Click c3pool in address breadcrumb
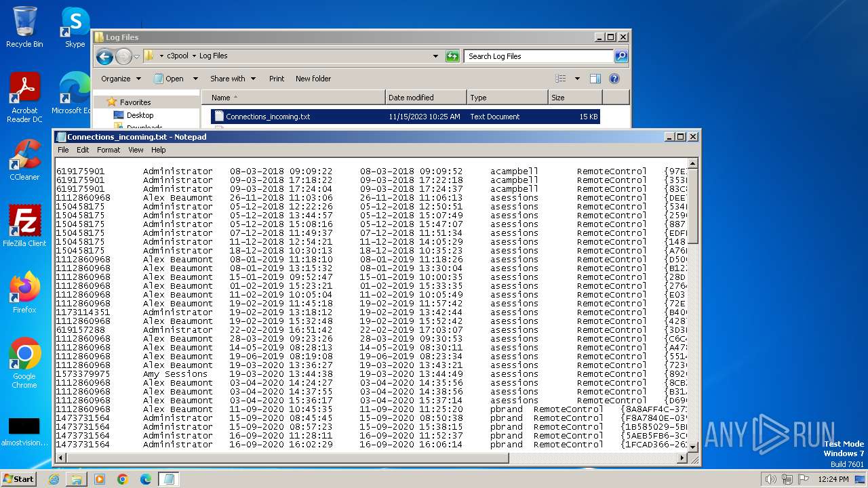 (178, 56)
